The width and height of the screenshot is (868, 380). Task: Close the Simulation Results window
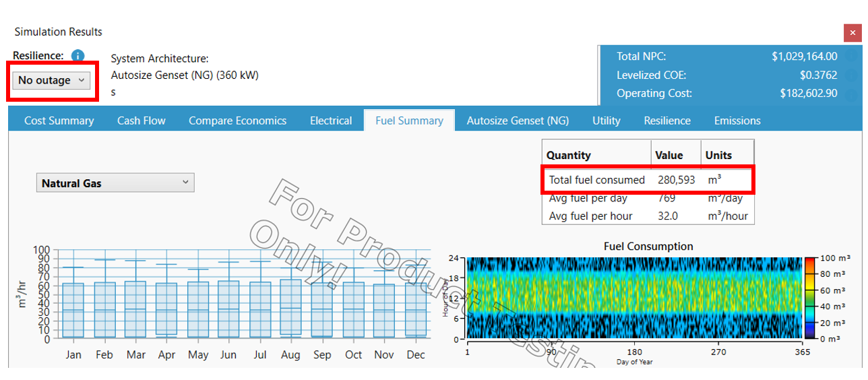pyautogui.click(x=852, y=32)
